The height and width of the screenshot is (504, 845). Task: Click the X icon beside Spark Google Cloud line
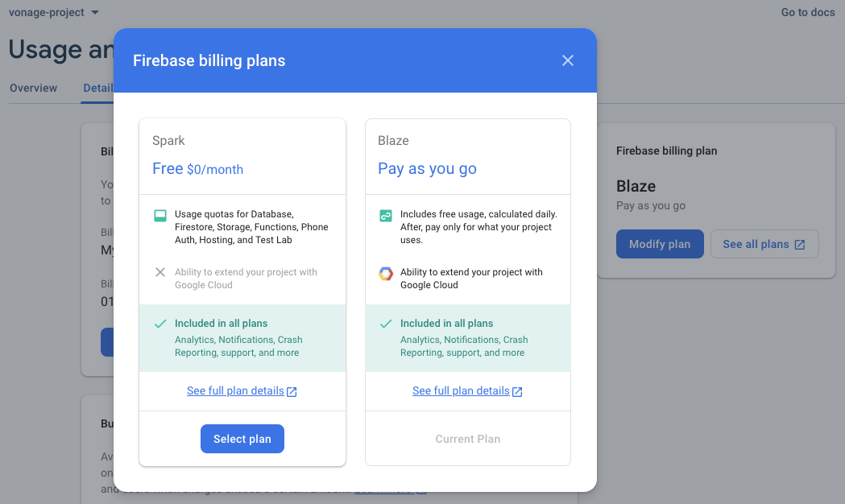point(160,272)
